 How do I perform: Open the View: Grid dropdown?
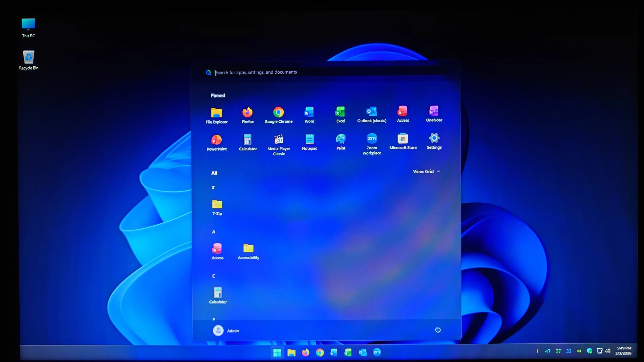pos(427,171)
